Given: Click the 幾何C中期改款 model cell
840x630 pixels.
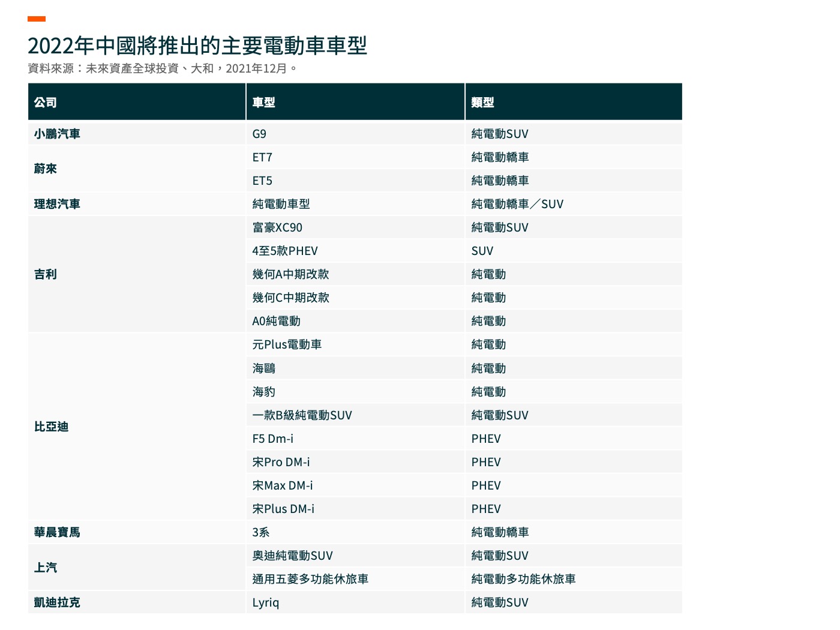Looking at the screenshot, I should [x=355, y=298].
